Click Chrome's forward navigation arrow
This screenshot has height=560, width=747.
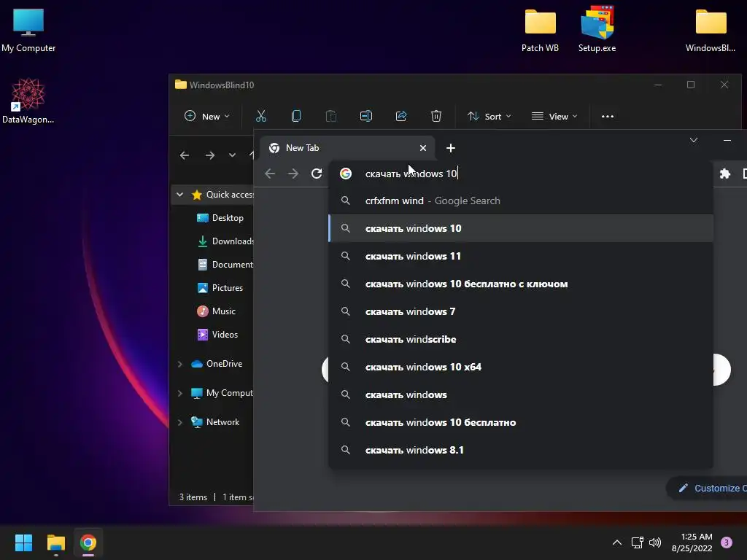tap(293, 174)
